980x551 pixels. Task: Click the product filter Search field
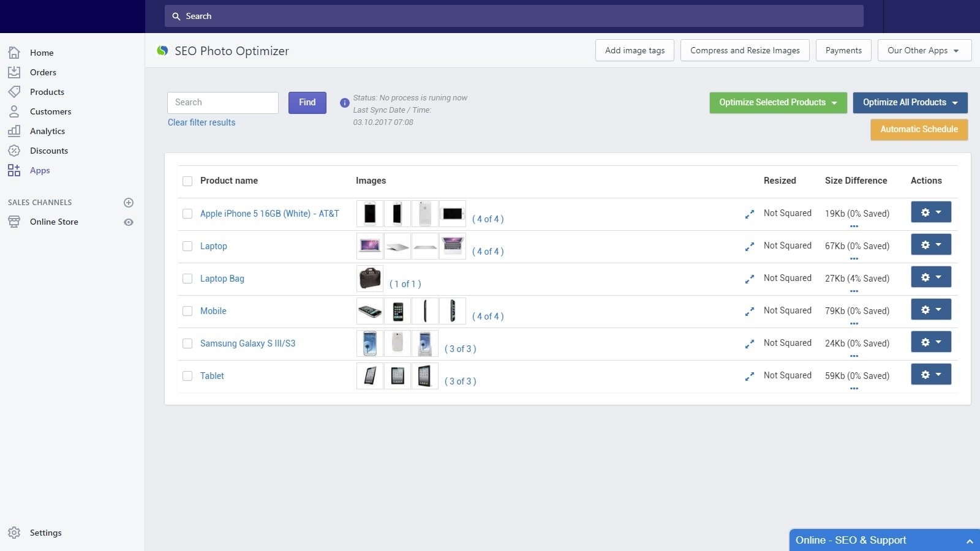click(x=223, y=103)
